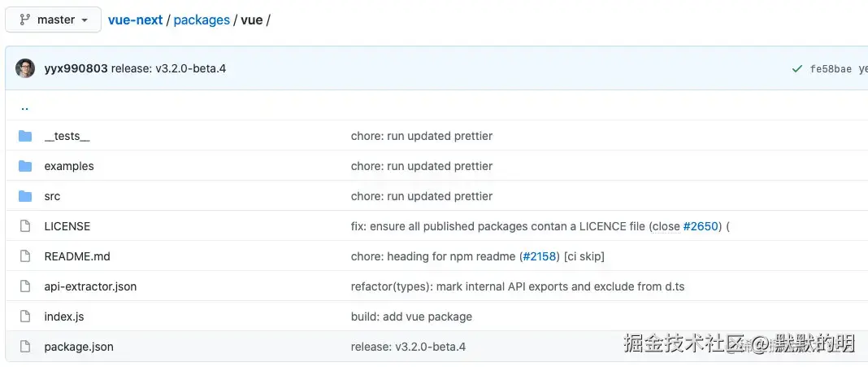Open the package.json file
868x367 pixels.
(79, 347)
